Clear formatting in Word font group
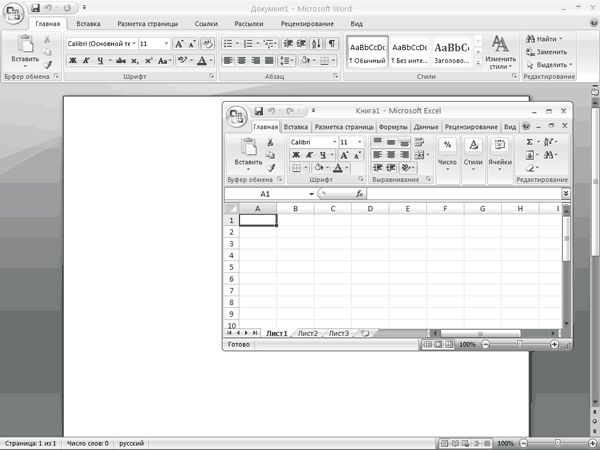600x450 pixels. 207,44
